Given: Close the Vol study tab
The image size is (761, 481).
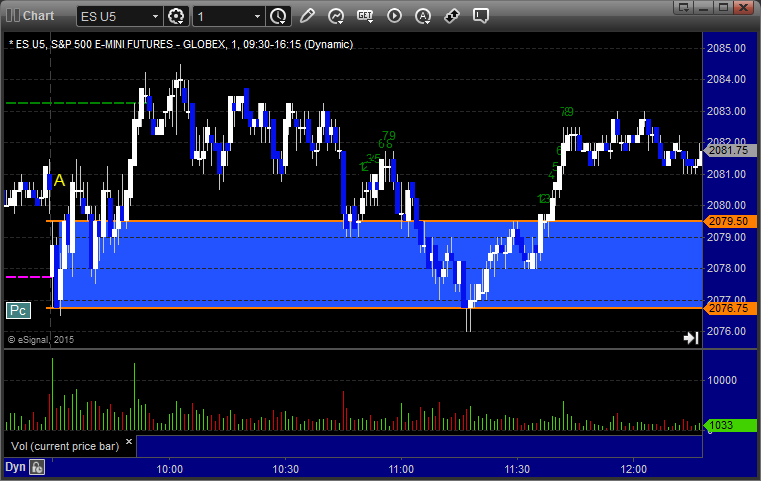Looking at the screenshot, I should click(129, 442).
